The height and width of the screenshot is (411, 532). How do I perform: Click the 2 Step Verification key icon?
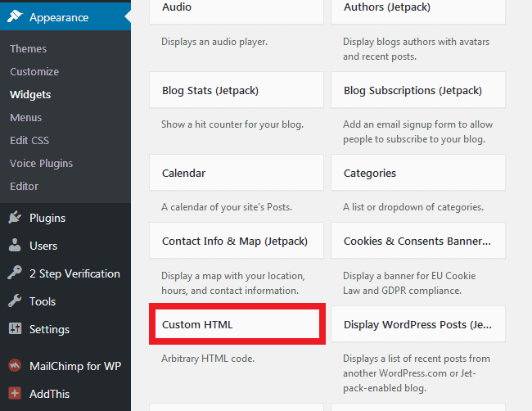[x=15, y=273]
